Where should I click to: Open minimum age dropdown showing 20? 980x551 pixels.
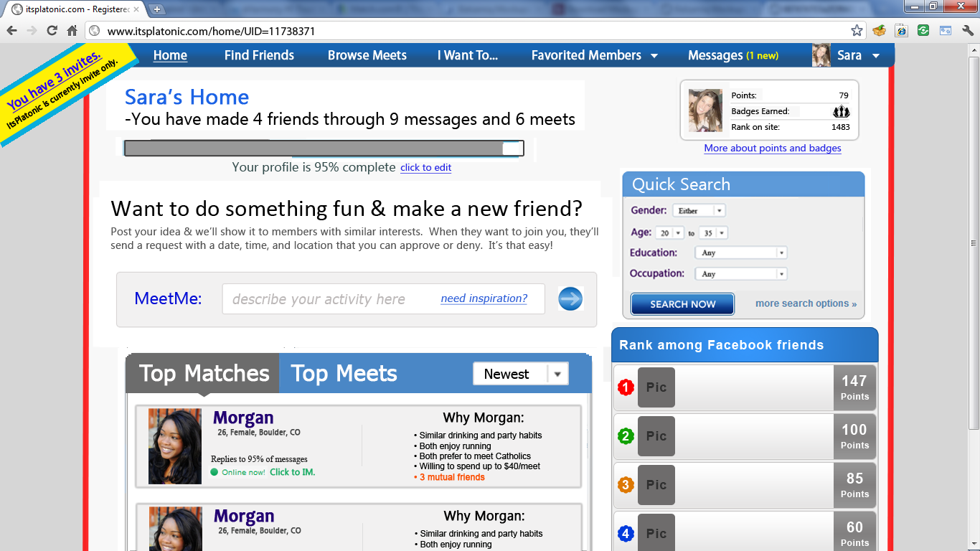point(670,233)
